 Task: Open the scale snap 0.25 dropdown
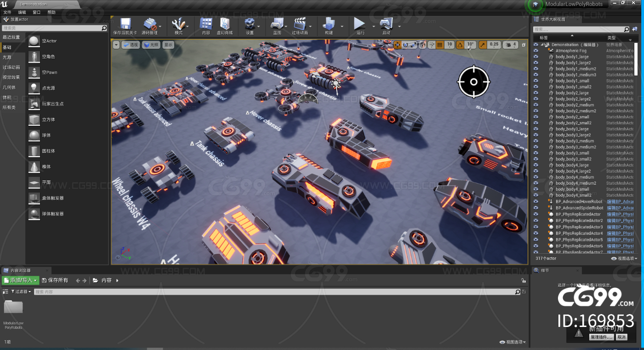coord(494,45)
